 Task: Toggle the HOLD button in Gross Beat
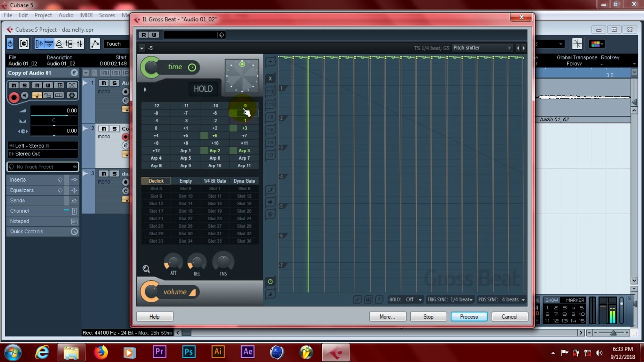pyautogui.click(x=203, y=89)
